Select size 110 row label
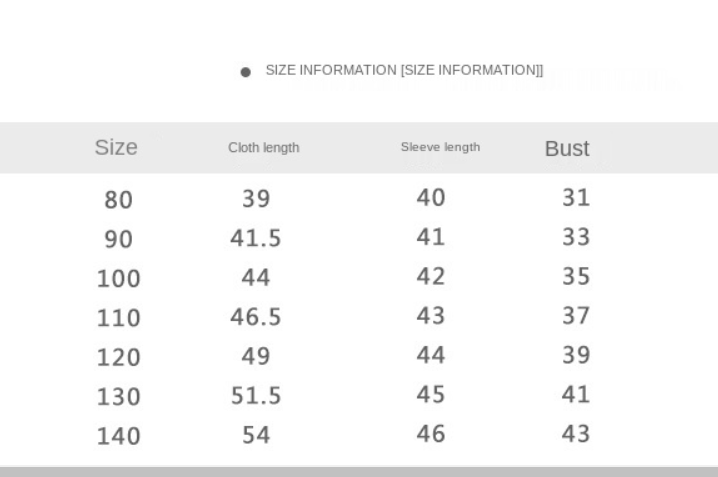 click(x=119, y=318)
